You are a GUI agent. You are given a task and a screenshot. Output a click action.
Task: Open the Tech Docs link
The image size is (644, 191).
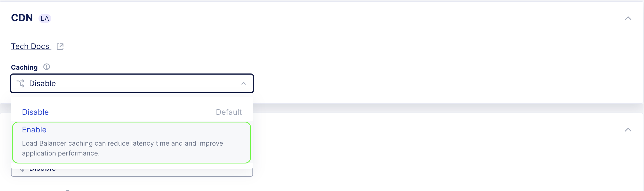tap(30, 46)
